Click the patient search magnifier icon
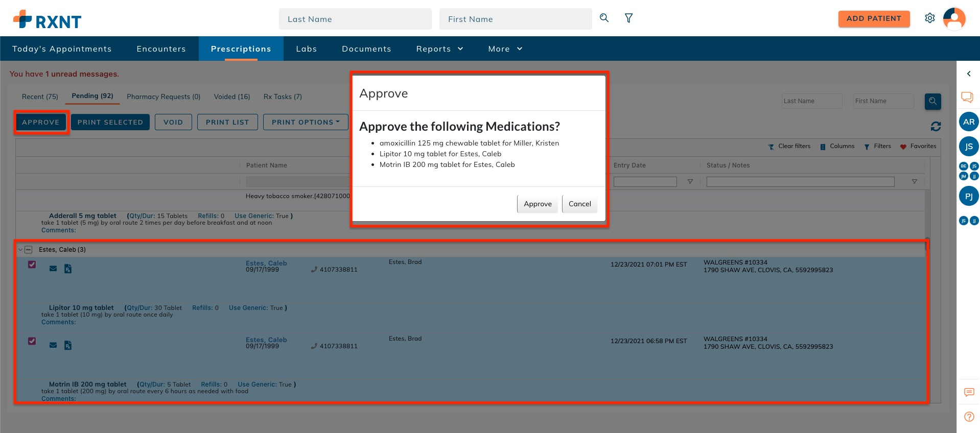 point(604,18)
